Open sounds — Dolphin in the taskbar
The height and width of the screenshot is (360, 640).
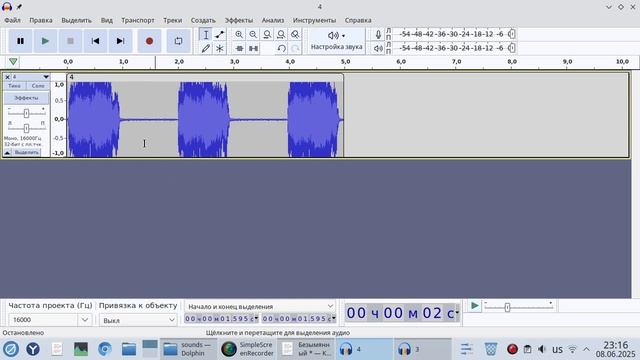187,349
